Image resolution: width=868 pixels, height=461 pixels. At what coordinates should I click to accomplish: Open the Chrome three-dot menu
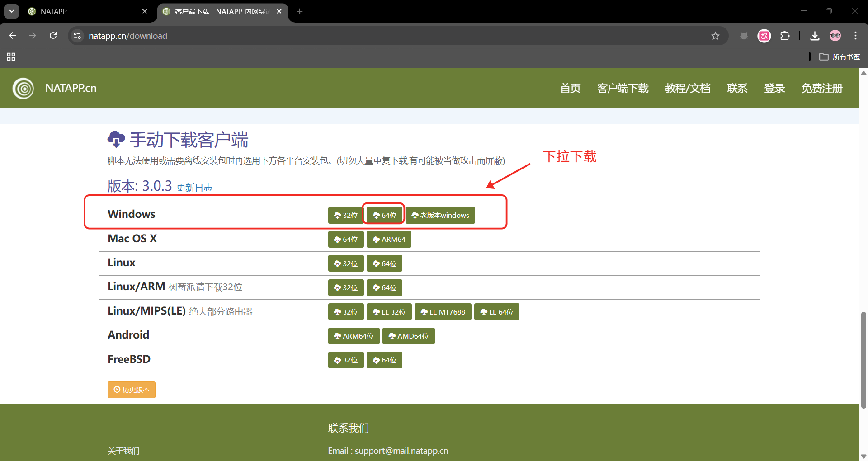855,36
